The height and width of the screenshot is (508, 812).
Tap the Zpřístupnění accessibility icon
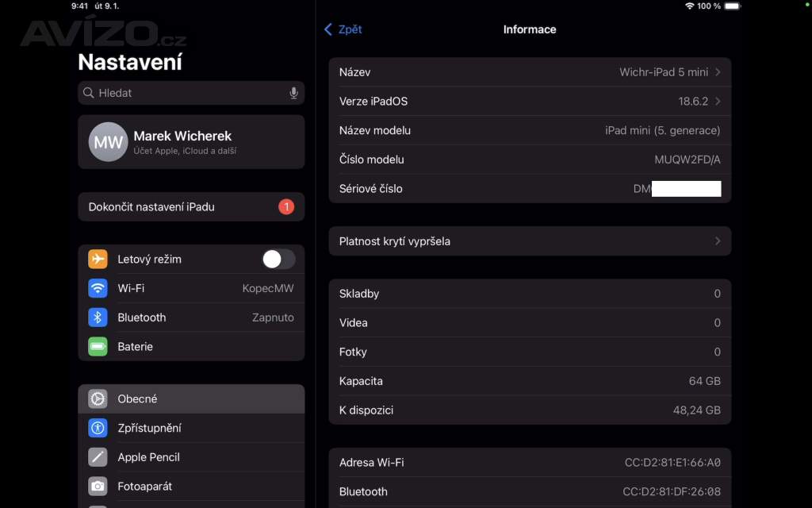tap(98, 428)
